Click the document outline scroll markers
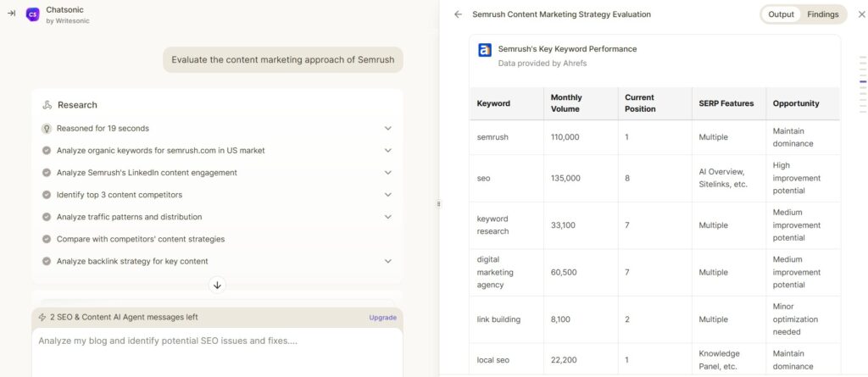The width and height of the screenshot is (868, 377). point(862,81)
